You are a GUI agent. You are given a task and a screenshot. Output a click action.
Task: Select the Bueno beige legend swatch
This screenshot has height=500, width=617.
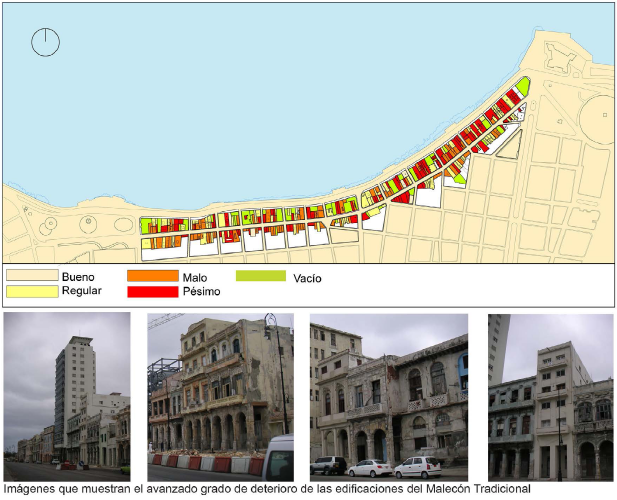(x=32, y=275)
